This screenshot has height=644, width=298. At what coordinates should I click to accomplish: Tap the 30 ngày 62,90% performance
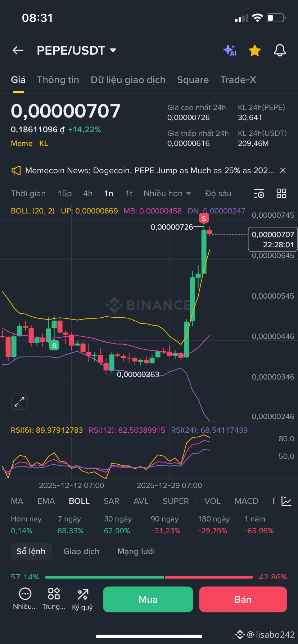click(x=118, y=525)
